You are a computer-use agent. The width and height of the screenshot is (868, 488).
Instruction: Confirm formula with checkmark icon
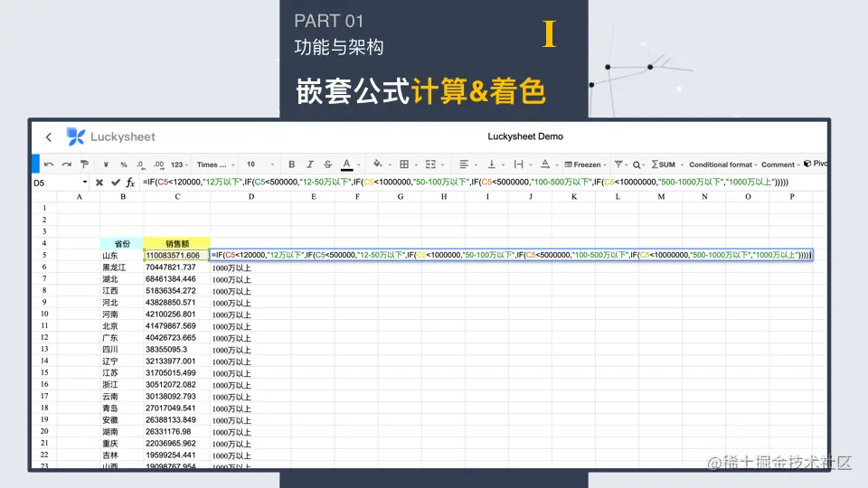coord(115,182)
